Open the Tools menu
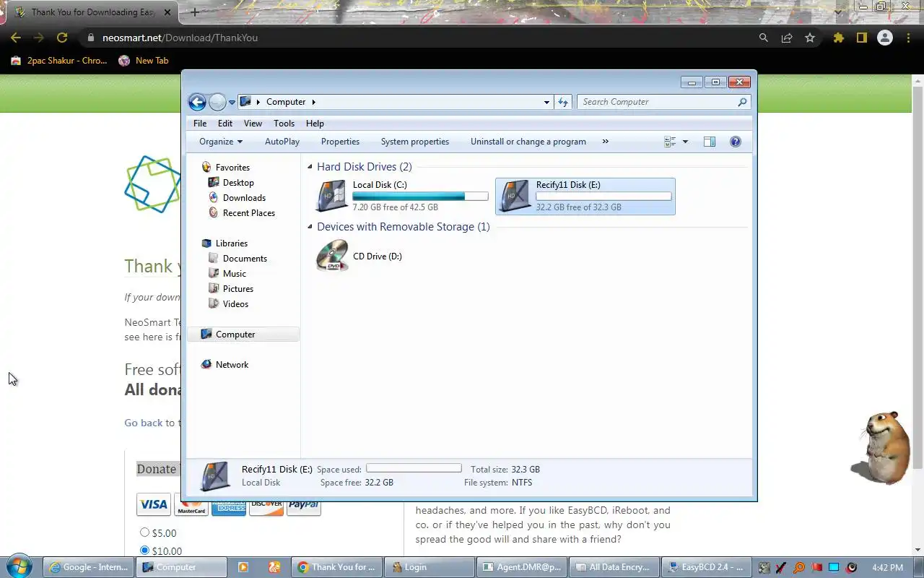Screen dimensions: 924x578 (x=284, y=124)
